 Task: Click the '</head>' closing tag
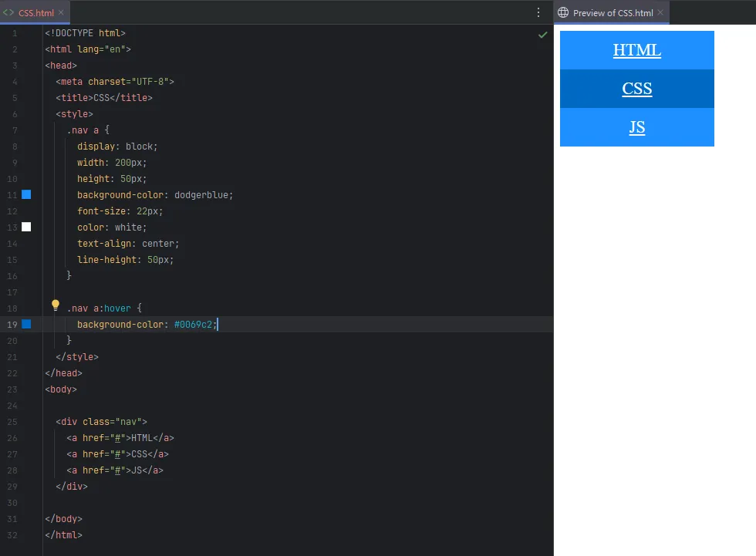(x=63, y=373)
